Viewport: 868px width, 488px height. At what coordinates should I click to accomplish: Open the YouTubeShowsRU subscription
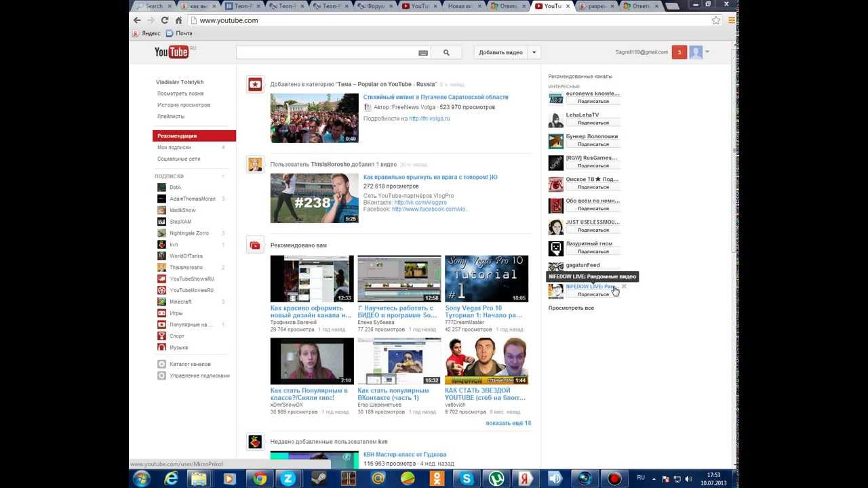click(191, 279)
